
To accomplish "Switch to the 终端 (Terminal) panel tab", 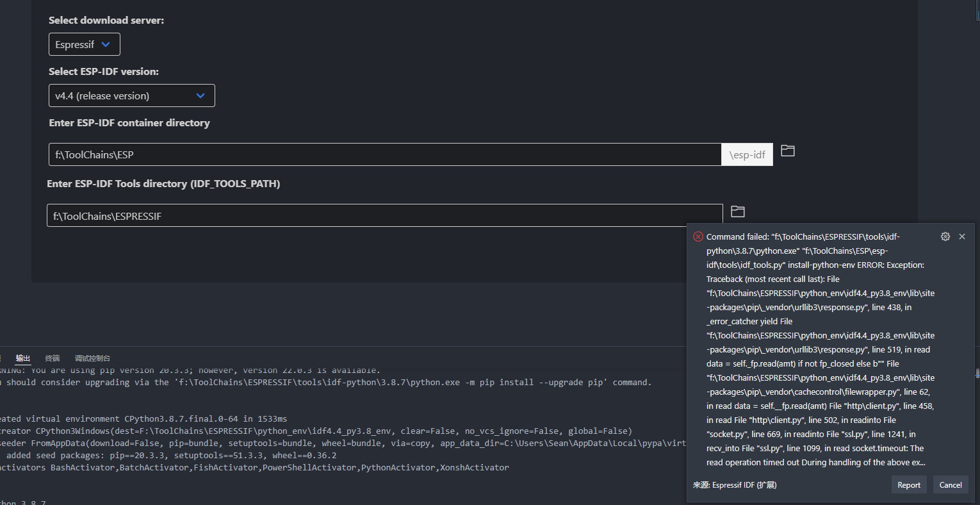I will point(53,358).
